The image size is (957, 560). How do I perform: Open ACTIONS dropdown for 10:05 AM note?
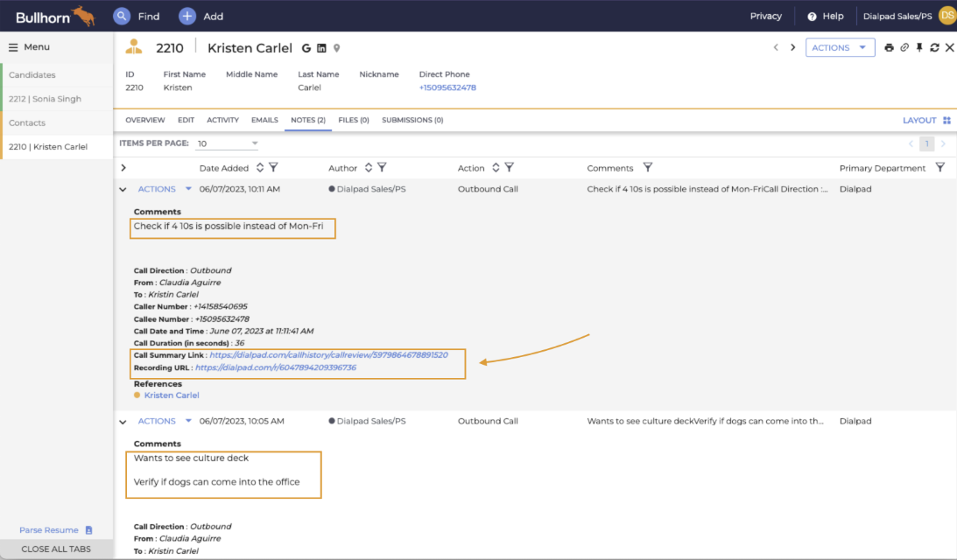[x=165, y=421]
